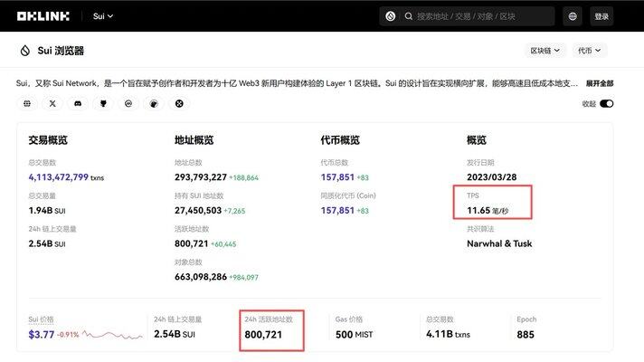Click the Sui 浏览器 page title
The image size is (644, 362).
pos(61,51)
